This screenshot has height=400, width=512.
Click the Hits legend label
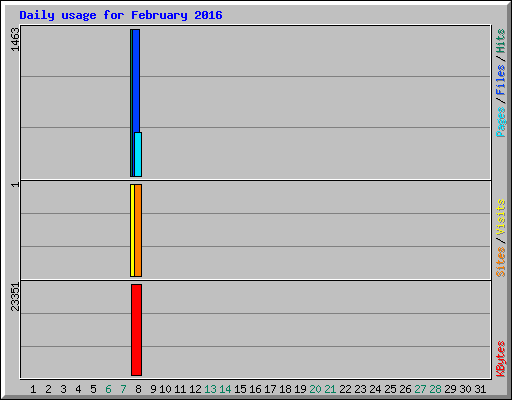pyautogui.click(x=500, y=41)
